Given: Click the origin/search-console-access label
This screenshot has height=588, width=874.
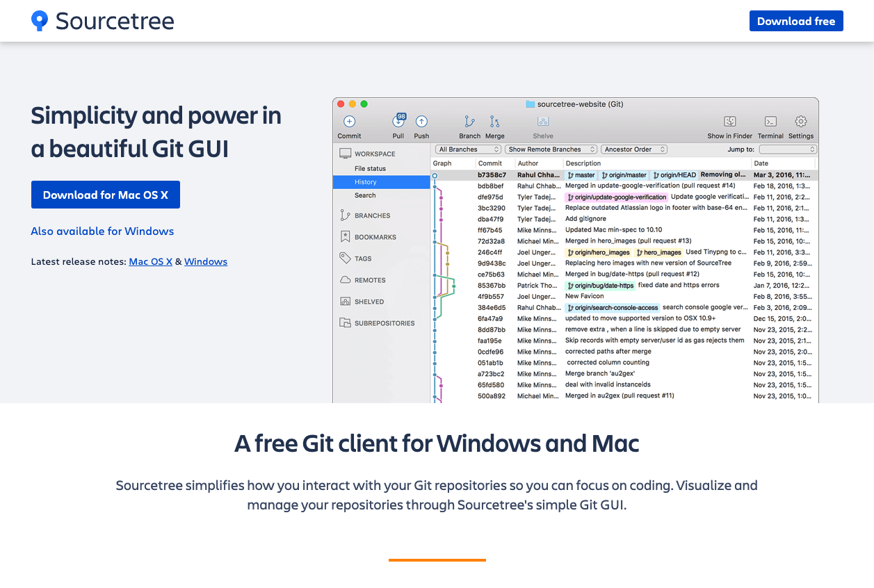Looking at the screenshot, I should pyautogui.click(x=612, y=307).
